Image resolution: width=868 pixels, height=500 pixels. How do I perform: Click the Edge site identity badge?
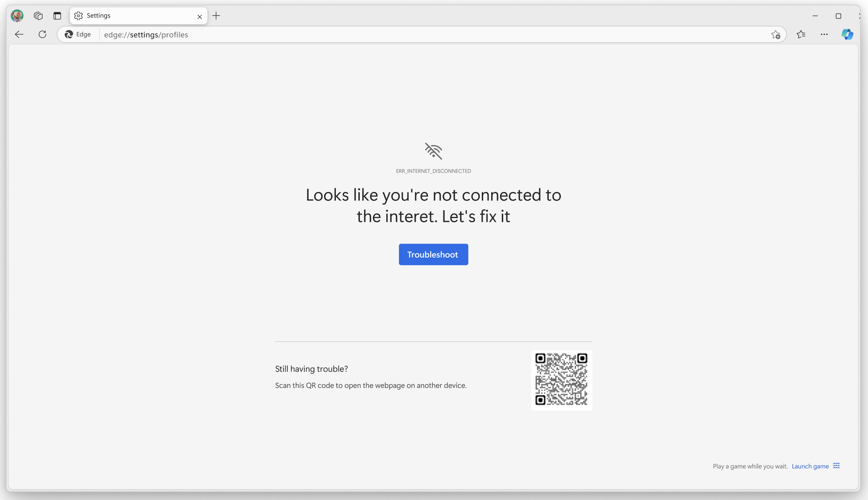coord(78,35)
